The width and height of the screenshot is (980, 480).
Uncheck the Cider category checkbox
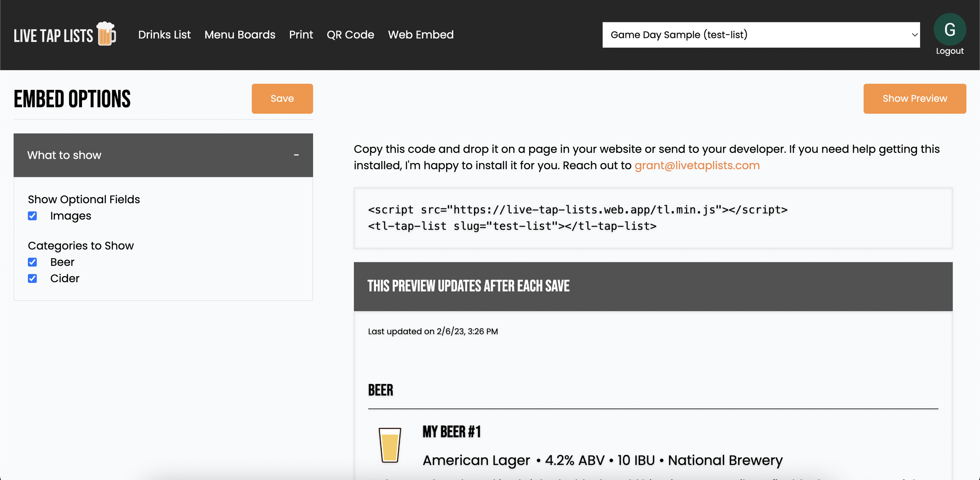click(33, 278)
